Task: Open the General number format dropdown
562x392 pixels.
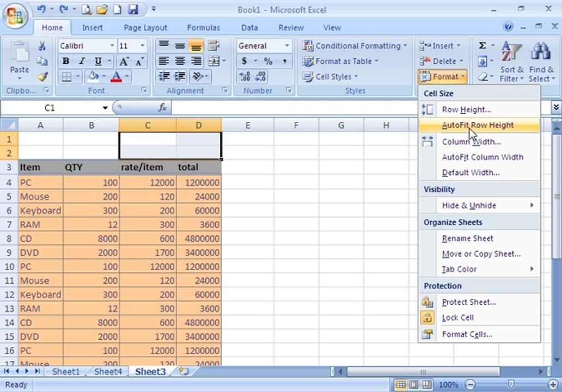Action: pyautogui.click(x=287, y=46)
